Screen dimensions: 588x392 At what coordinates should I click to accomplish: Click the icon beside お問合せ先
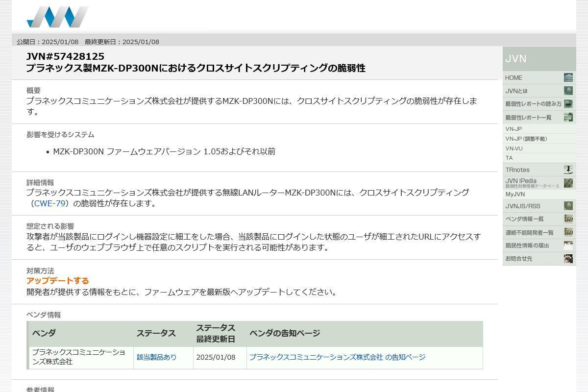click(568, 259)
